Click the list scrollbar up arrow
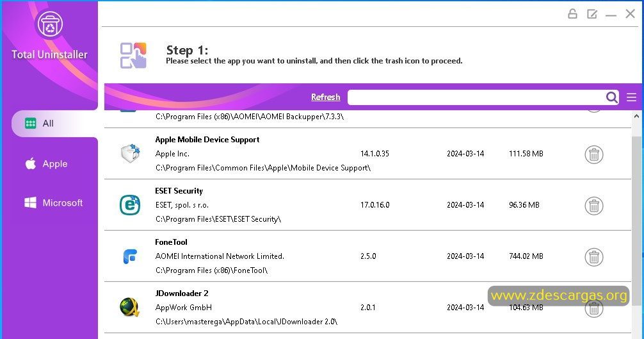This screenshot has height=339, width=644. [x=637, y=116]
